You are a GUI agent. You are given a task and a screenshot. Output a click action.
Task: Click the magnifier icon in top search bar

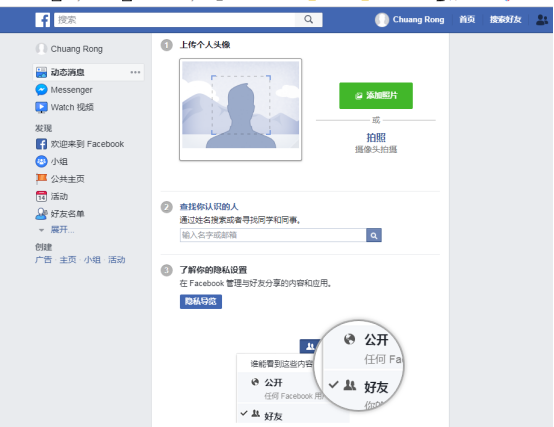[308, 19]
